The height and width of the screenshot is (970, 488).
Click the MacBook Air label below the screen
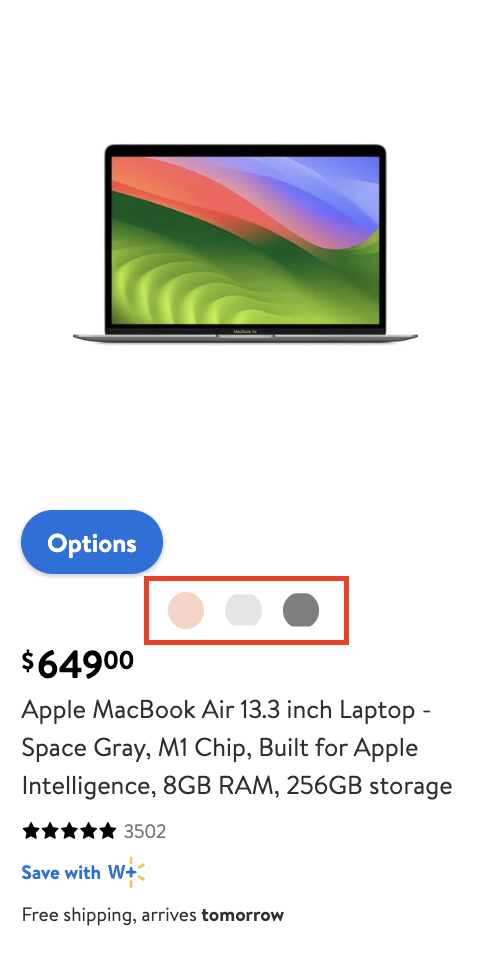coord(245,332)
